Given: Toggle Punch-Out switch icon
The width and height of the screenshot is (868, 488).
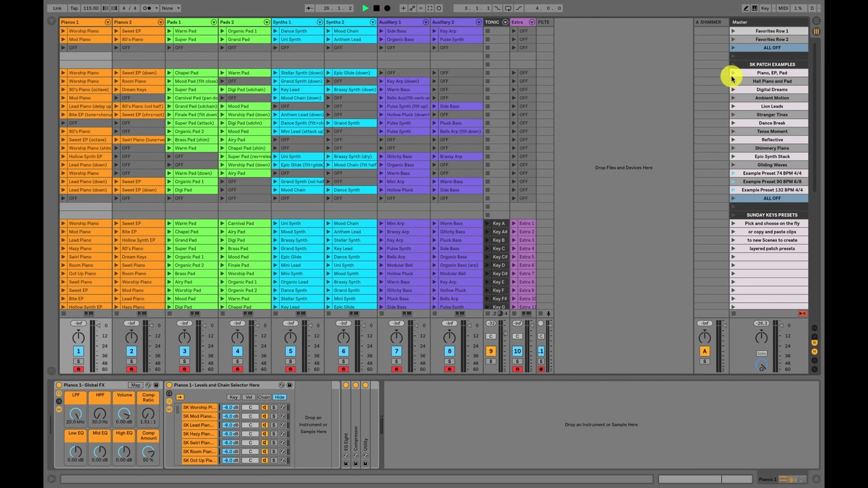Looking at the screenshot, I should point(519,8).
